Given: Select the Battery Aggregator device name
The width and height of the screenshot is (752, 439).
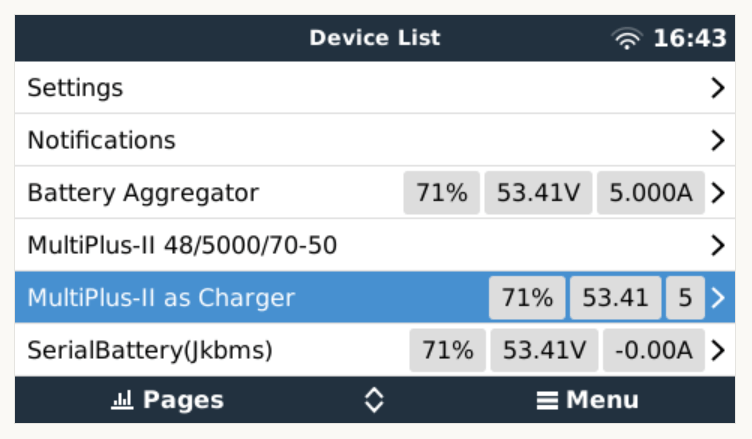Looking at the screenshot, I should pyautogui.click(x=143, y=193).
